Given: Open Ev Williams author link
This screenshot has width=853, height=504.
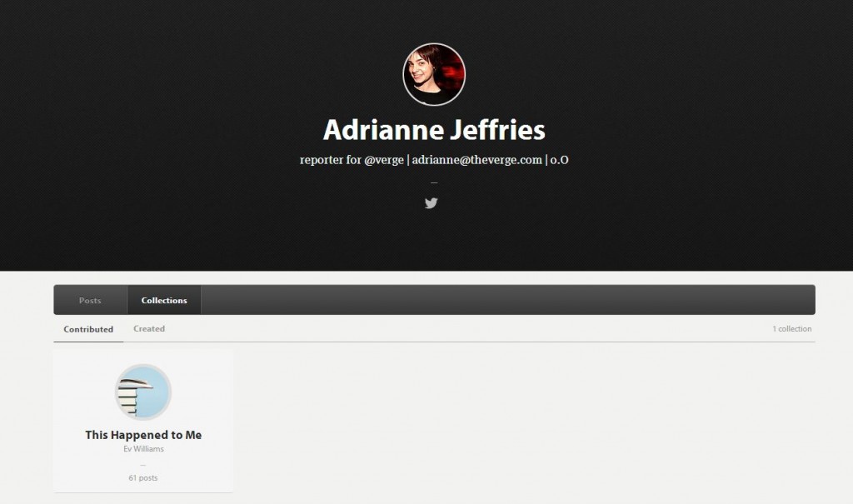Looking at the screenshot, I should [143, 449].
